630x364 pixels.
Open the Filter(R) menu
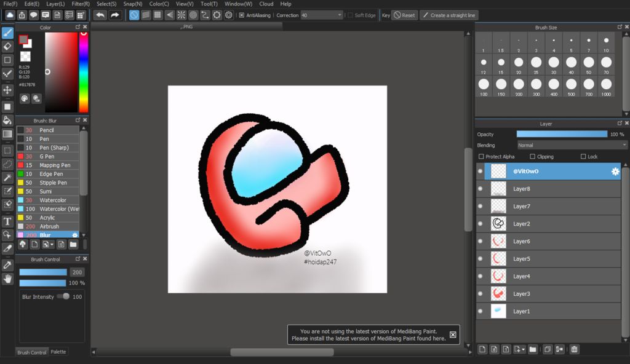coord(81,4)
